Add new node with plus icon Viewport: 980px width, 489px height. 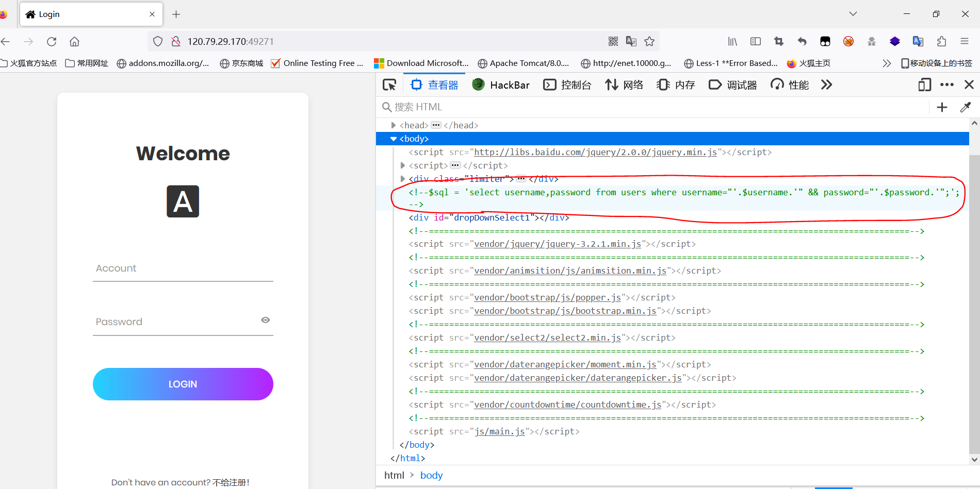[x=942, y=107]
